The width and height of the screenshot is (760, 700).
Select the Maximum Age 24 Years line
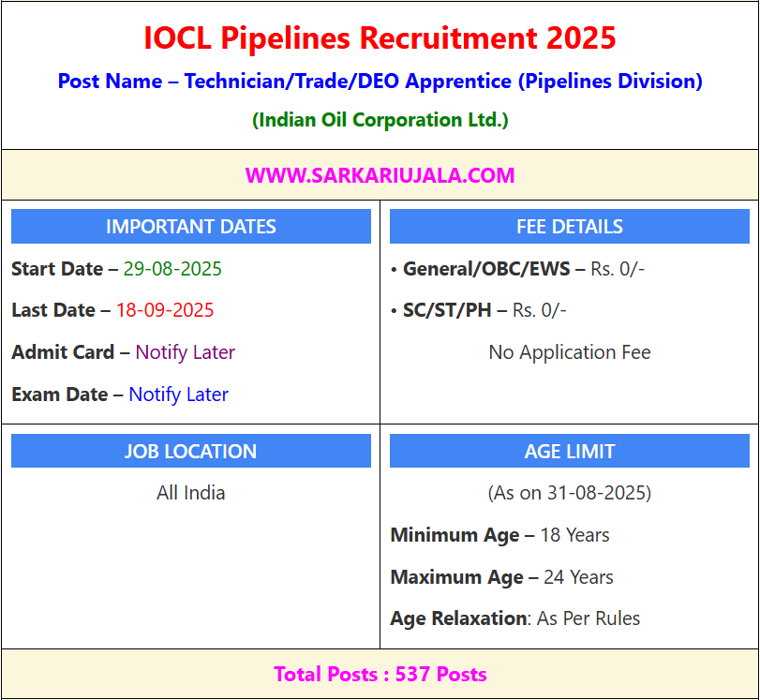click(501, 577)
